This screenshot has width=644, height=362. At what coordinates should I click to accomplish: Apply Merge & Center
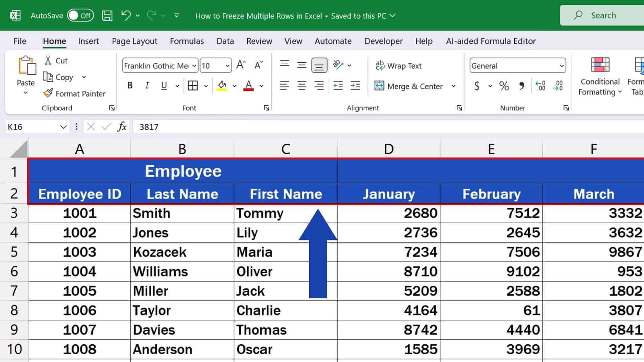[409, 86]
